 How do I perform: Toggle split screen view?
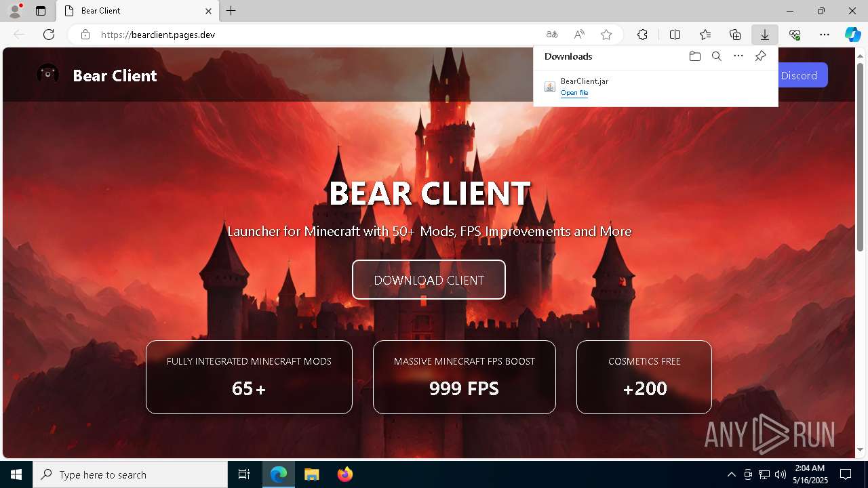[675, 35]
